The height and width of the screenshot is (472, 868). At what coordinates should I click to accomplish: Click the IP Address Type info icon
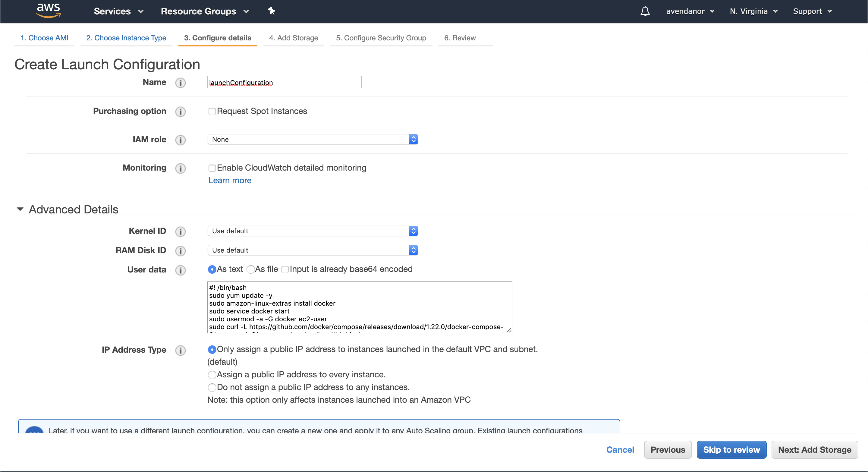180,350
